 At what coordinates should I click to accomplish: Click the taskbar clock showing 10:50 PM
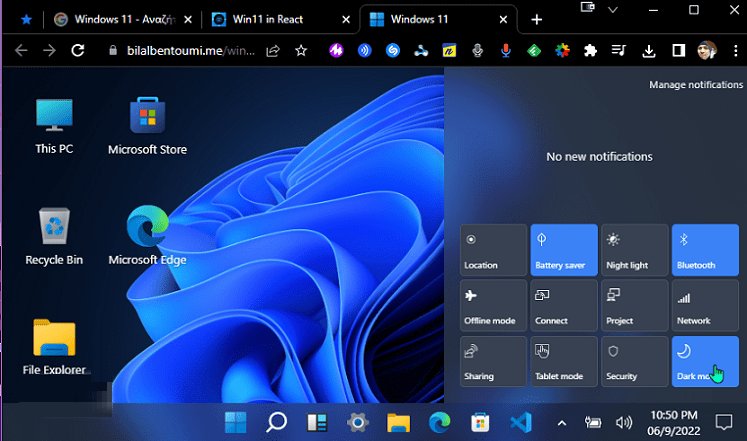[x=674, y=423]
